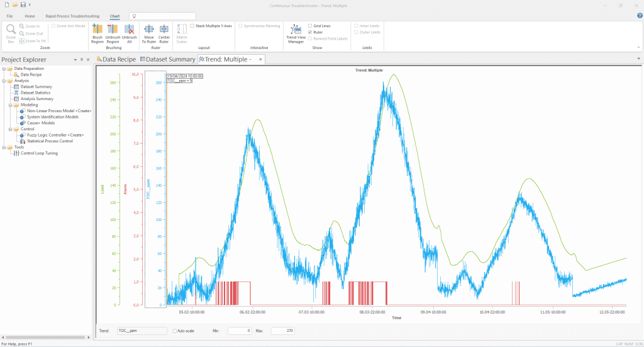
Task: Click the Save icon in quick access toolbar
Action: click(23, 4)
